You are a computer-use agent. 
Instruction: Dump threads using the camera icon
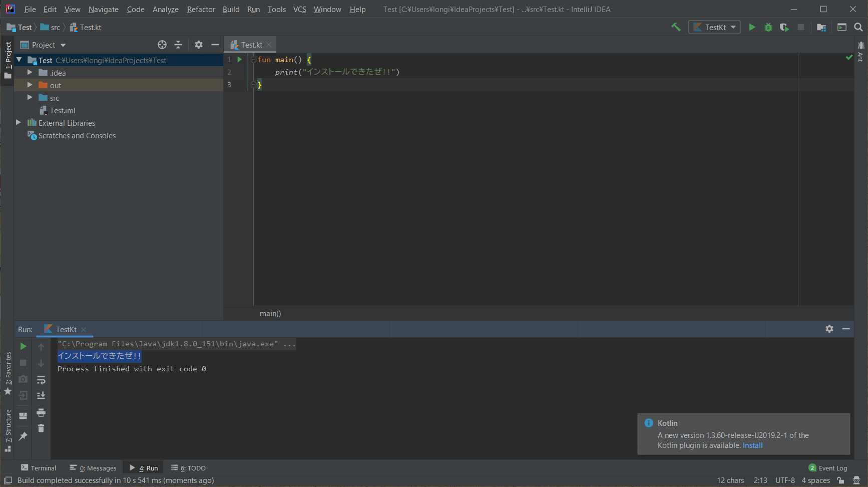coord(23,379)
